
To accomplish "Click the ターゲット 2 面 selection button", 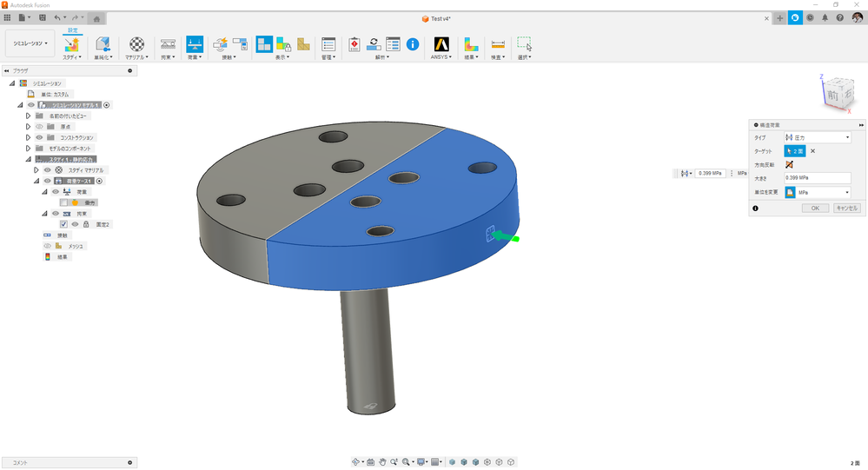I will [x=794, y=151].
